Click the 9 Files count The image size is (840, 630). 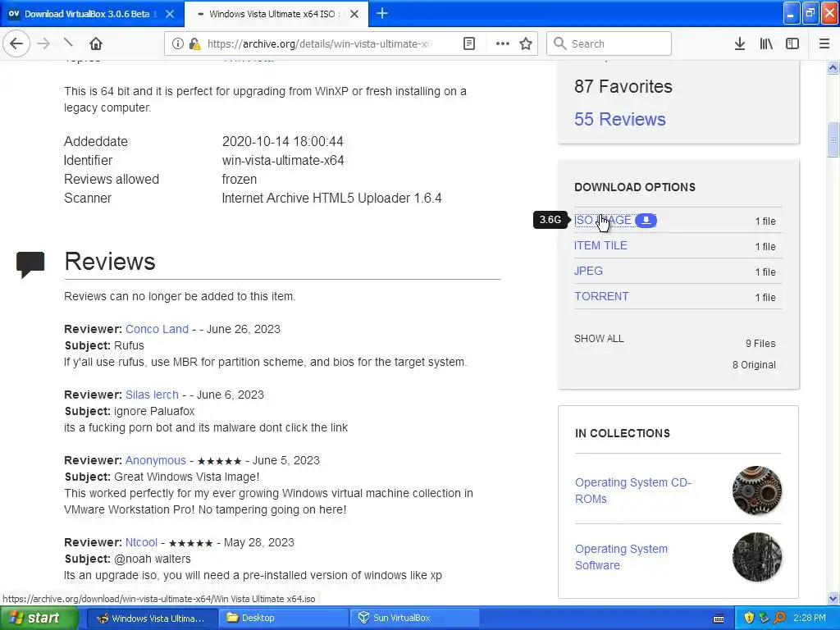point(760,344)
